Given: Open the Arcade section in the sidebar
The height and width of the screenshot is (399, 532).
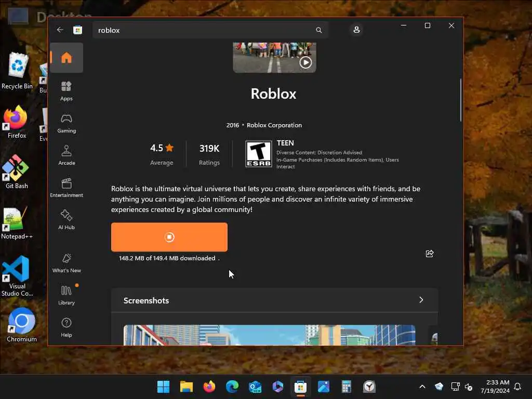Looking at the screenshot, I should click(66, 155).
